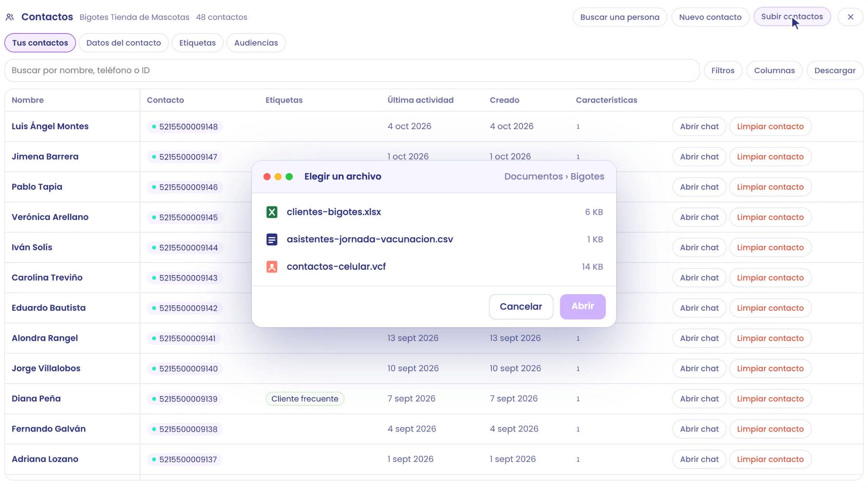The height and width of the screenshot is (488, 868).
Task: Switch to Datos del contacto tab
Action: pos(123,43)
